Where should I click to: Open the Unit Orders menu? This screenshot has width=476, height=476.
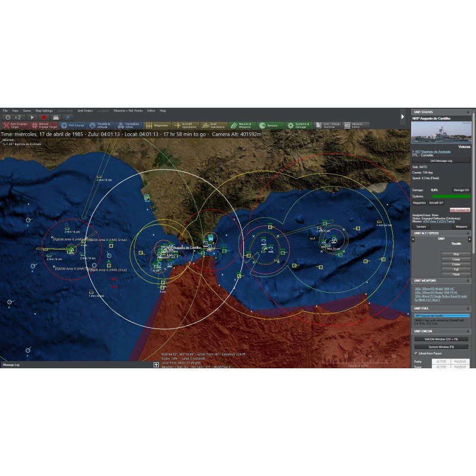[85, 111]
